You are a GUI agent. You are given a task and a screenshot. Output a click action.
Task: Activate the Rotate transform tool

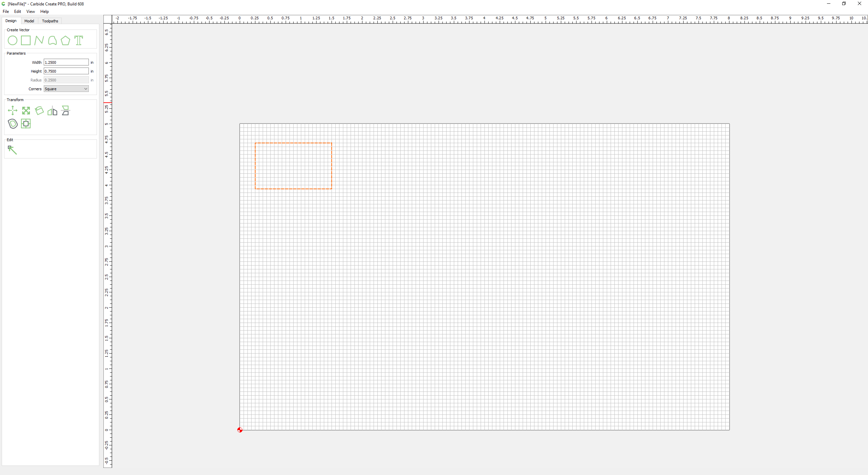39,111
